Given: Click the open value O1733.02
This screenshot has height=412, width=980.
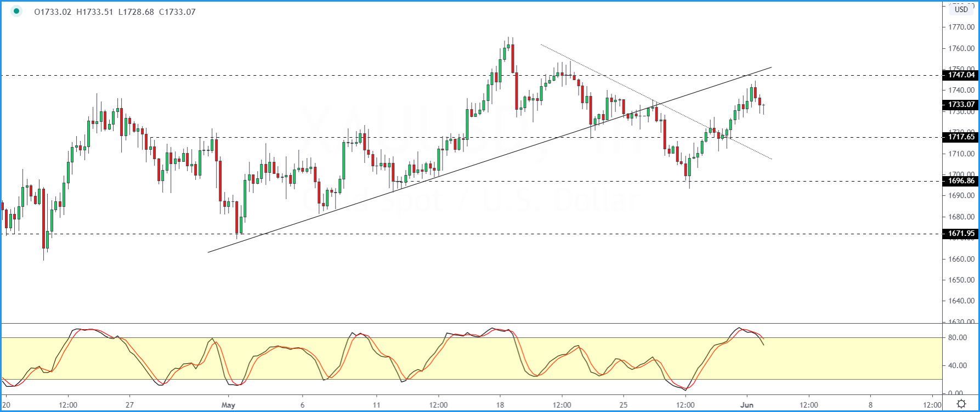Looking at the screenshot, I should click(53, 12).
